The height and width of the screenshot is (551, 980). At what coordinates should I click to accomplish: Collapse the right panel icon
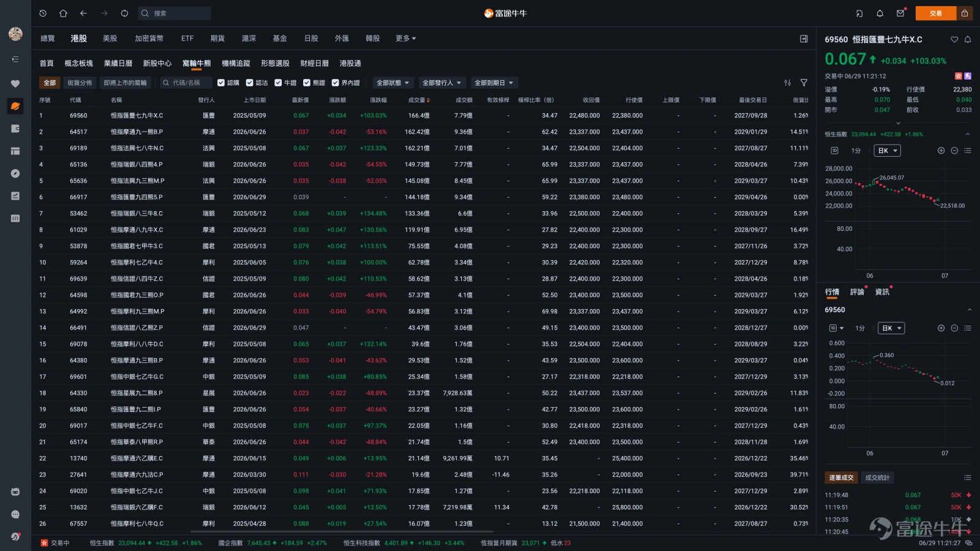[x=804, y=39]
